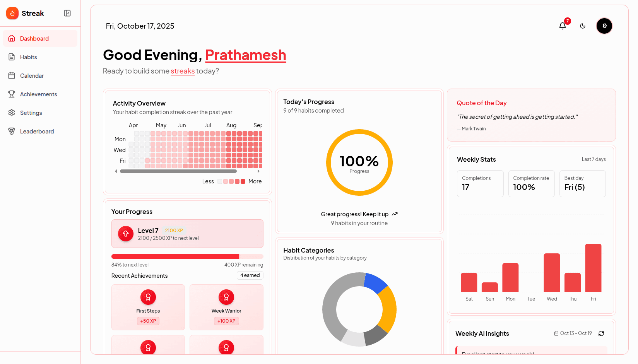Open the user profile avatar

tap(604, 26)
